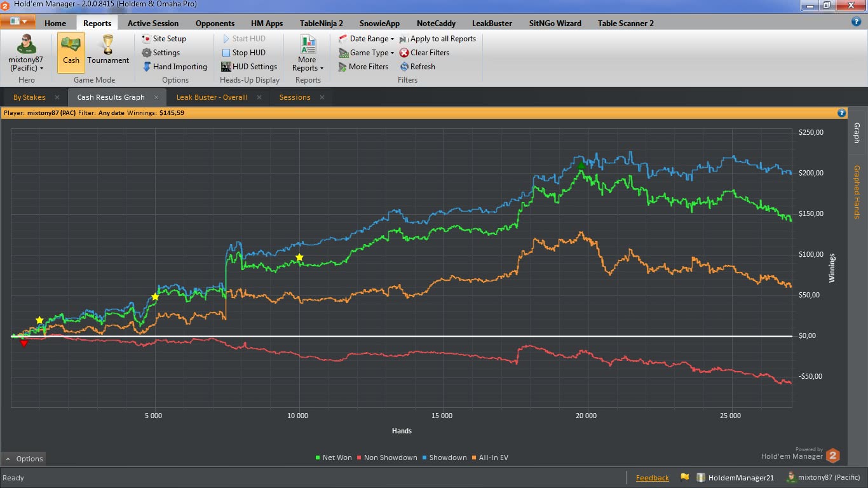This screenshot has height=488, width=868.
Task: Click the help icon in orange filter bar
Action: tap(841, 113)
